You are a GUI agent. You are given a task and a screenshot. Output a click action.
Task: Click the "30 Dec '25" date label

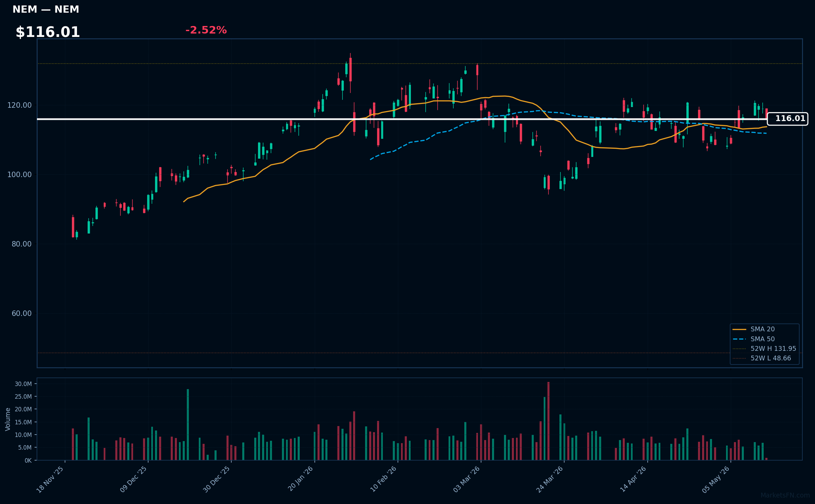pos(217,480)
